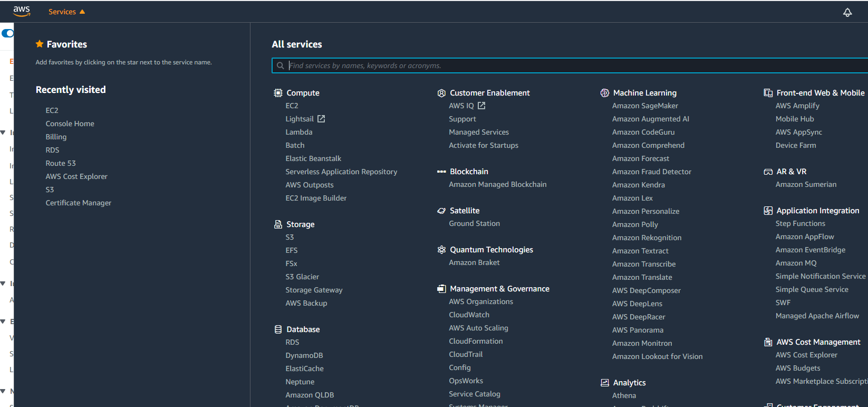
Task: Click AWS IQ external link icon
Action: (481, 106)
